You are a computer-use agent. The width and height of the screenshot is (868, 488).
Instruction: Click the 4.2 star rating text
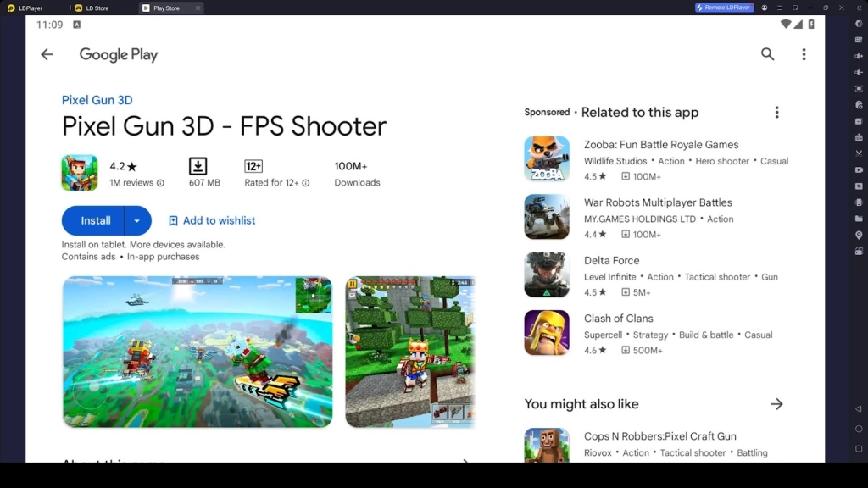(123, 166)
